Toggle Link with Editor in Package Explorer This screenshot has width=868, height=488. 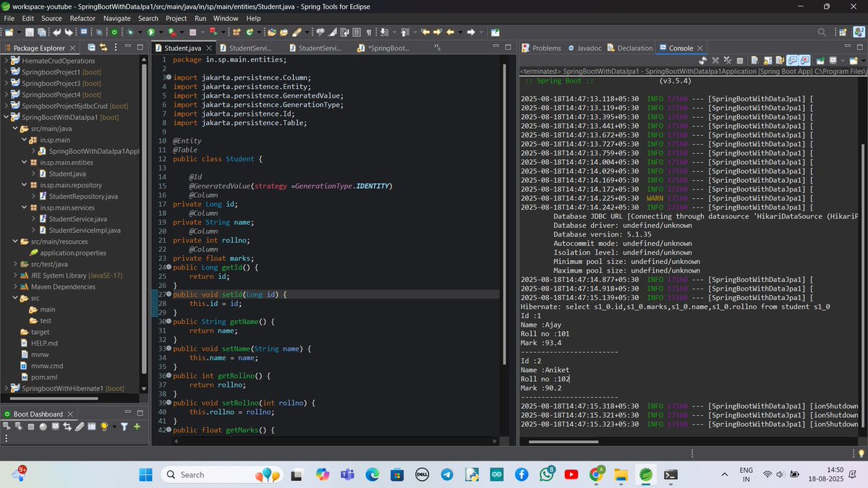point(103,47)
